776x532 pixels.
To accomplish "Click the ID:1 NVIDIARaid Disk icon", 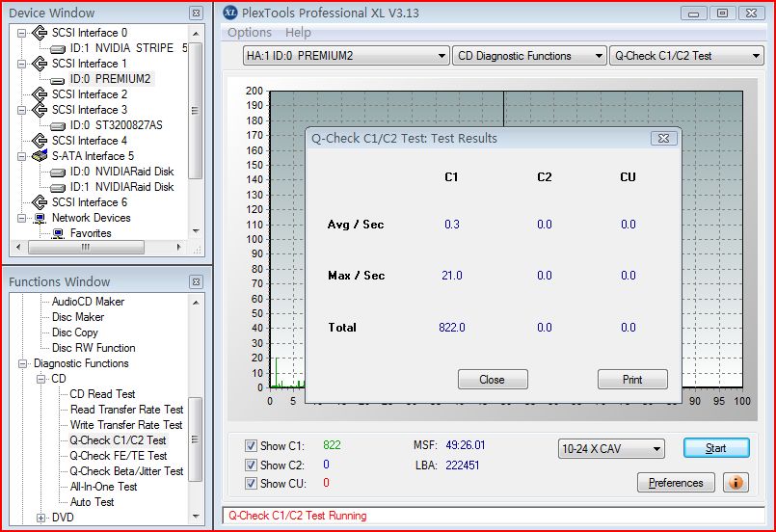I will pyautogui.click(x=58, y=188).
